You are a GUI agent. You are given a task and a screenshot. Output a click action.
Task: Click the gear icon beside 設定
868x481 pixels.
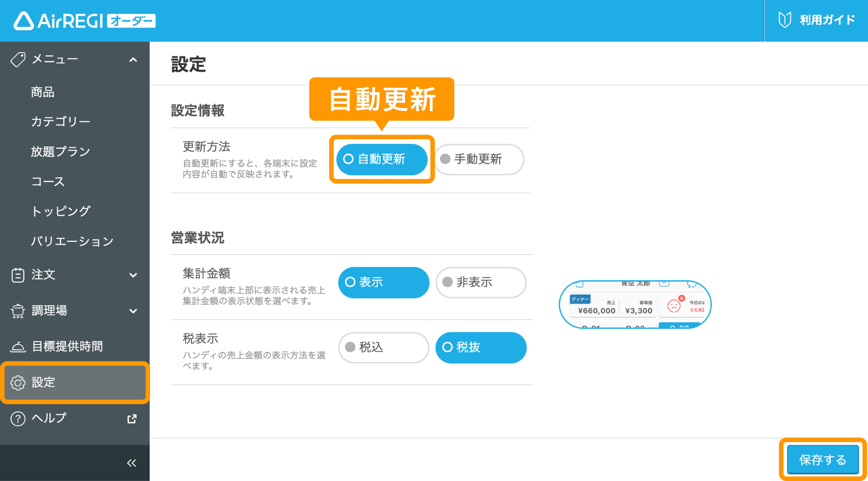click(18, 382)
